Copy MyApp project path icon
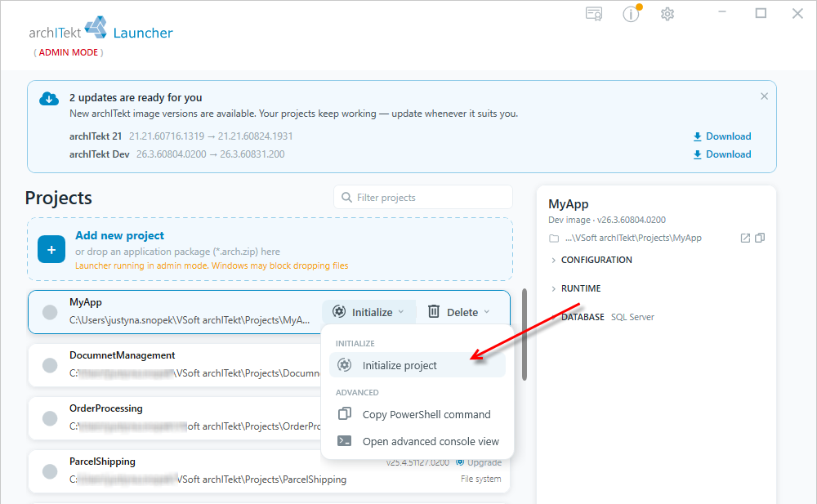Screen dimensions: 817x504 click(760, 238)
